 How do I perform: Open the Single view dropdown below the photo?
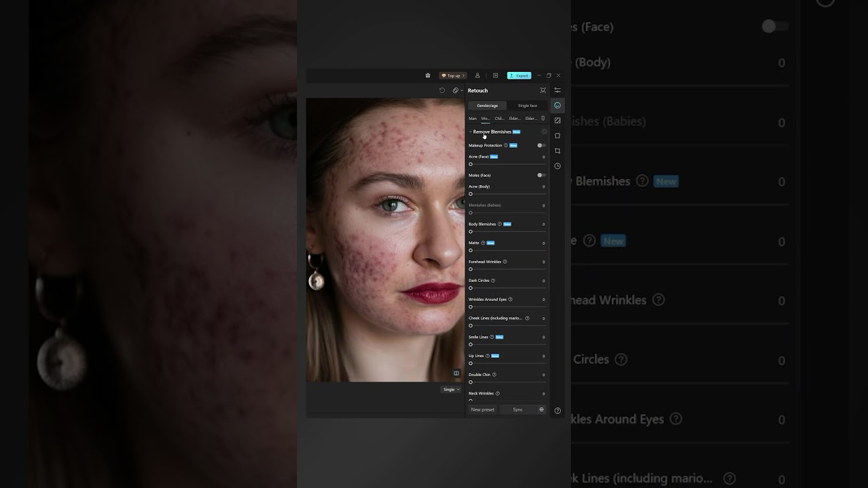tap(451, 390)
